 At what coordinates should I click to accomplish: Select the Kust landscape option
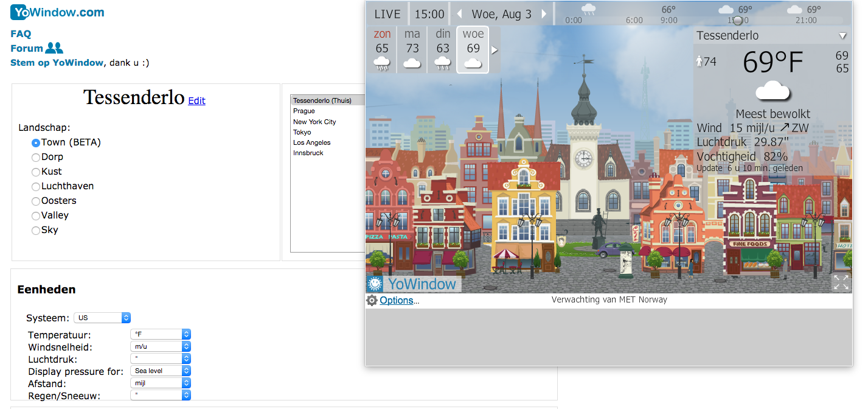point(36,172)
